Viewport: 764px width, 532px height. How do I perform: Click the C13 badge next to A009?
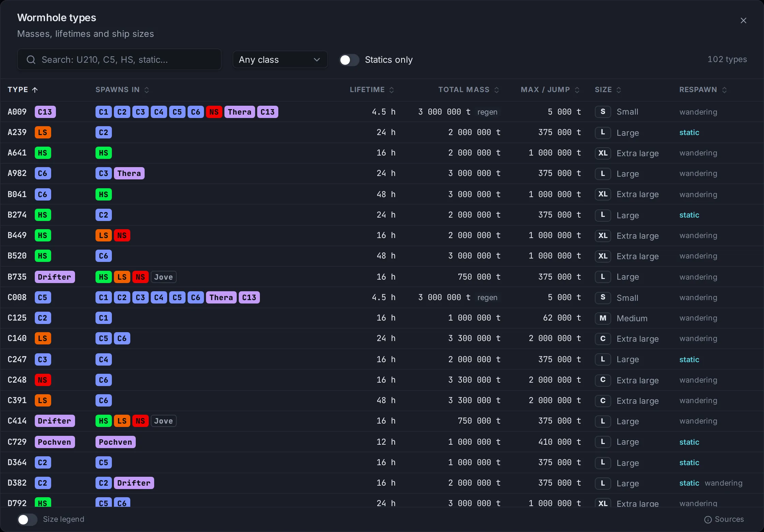[x=45, y=112]
